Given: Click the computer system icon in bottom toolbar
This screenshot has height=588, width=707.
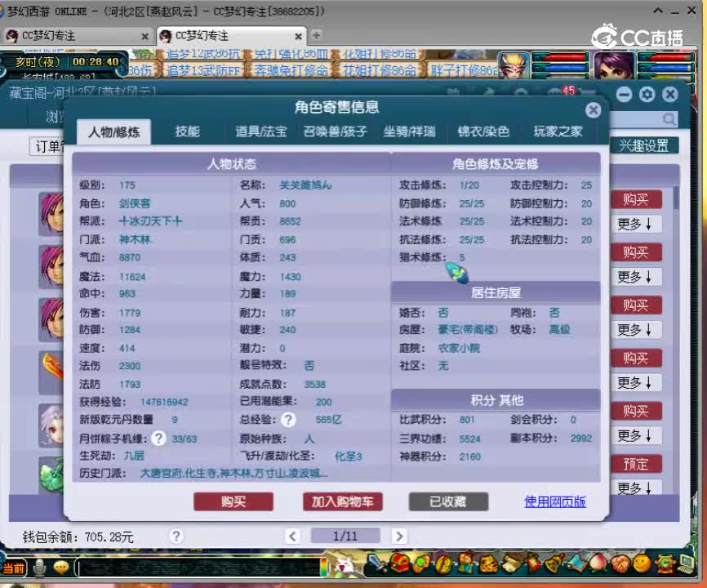Looking at the screenshot, I should [687, 563].
